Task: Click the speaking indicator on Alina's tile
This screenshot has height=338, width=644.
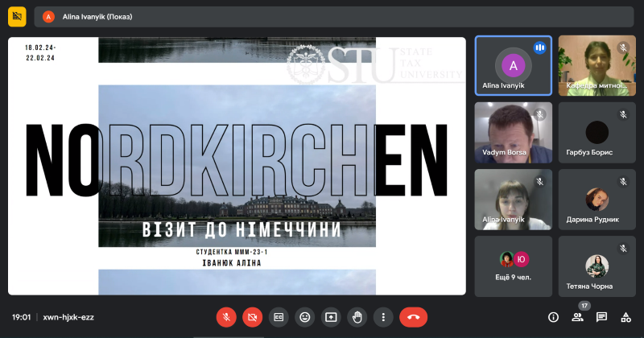Action: pos(539,47)
